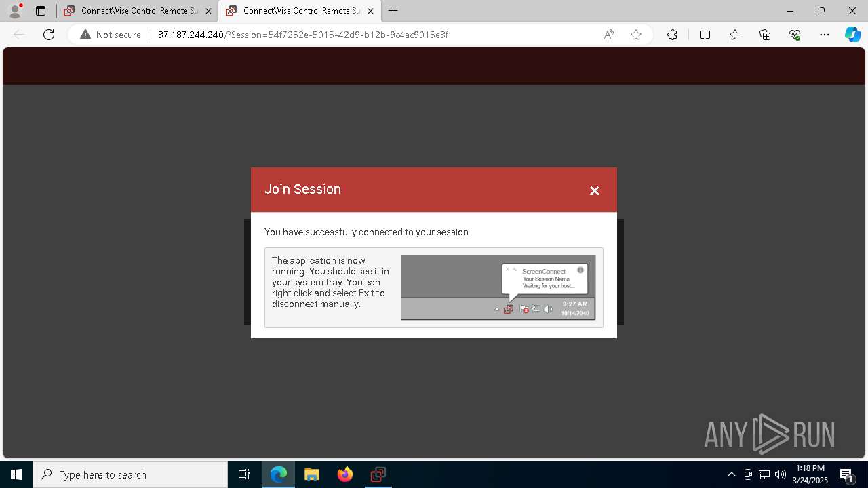Image resolution: width=868 pixels, height=488 pixels.
Task: Open the taskbar clock and date
Action: click(x=811, y=474)
